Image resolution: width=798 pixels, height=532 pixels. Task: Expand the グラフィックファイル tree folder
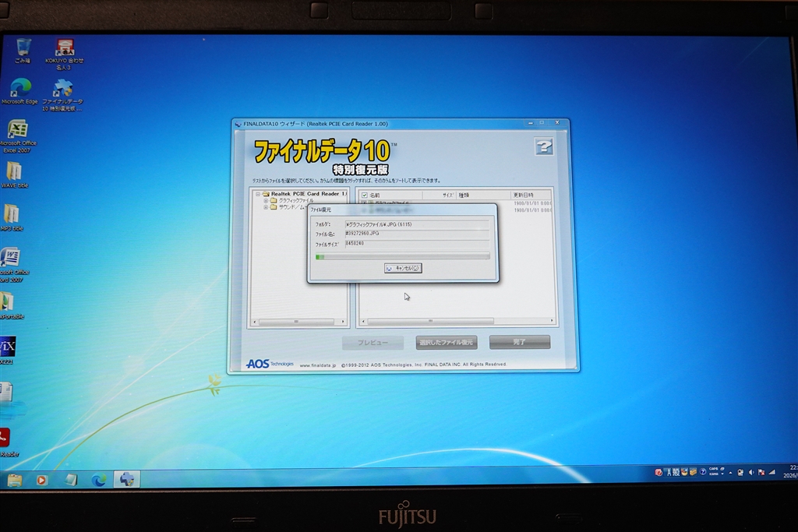click(x=266, y=200)
